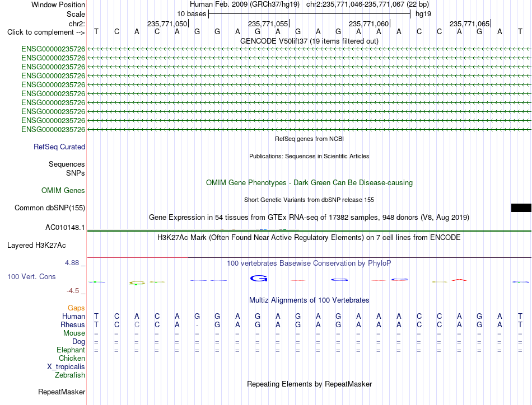Click 'Multiz Alignments of 100 Vertebrates' title

pos(309,300)
